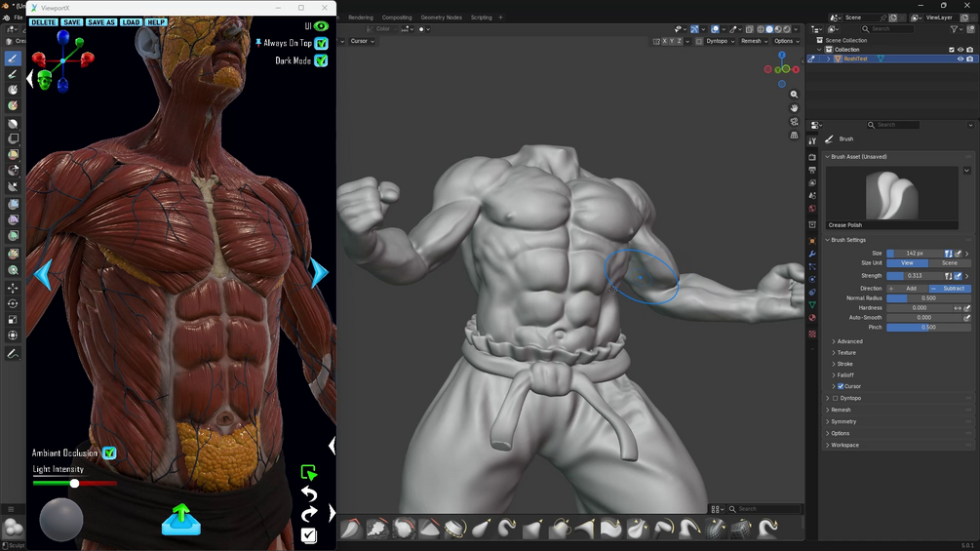
Task: Toggle Collection exclude checkbox in outliner
Action: pyautogui.click(x=952, y=50)
